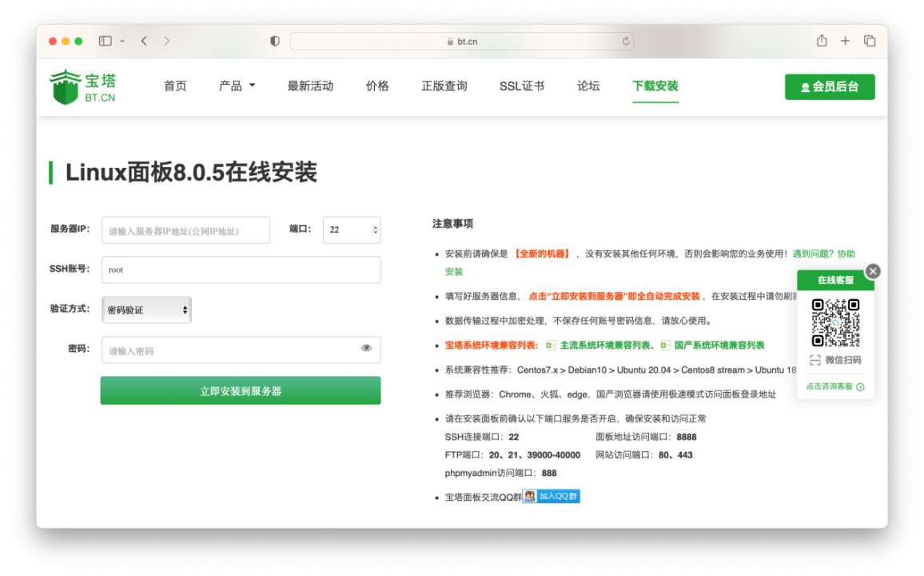Click the macOS yellow minimize window button
Viewport: 924px width, 576px height.
[66, 42]
